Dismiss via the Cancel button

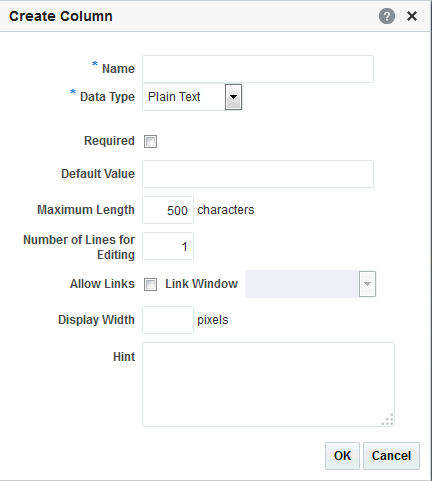coord(391,456)
